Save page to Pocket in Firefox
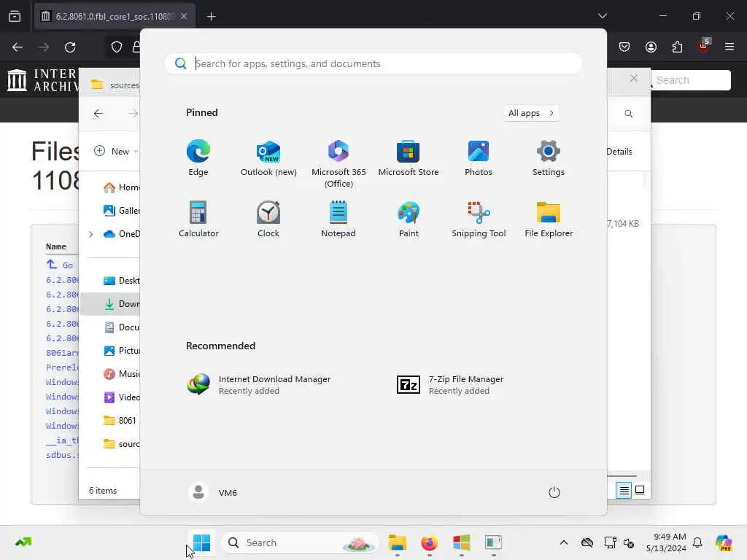The image size is (747, 560). tap(624, 47)
